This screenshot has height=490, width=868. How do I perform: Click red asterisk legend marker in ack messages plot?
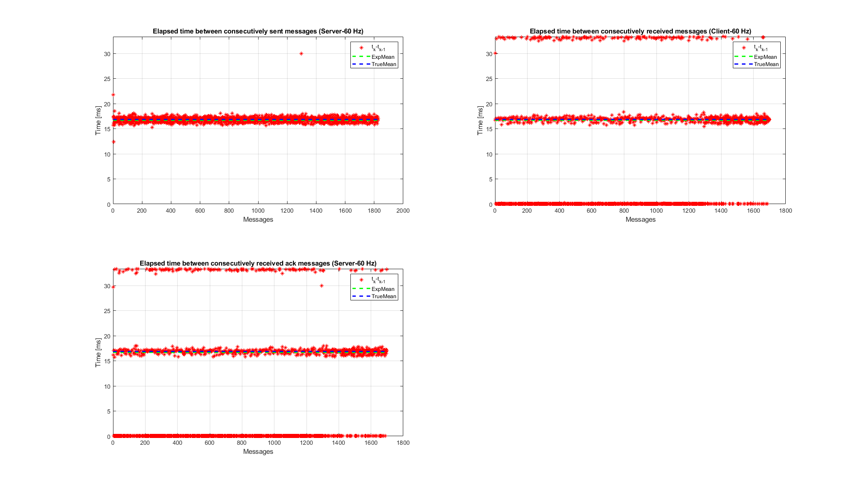click(x=361, y=280)
